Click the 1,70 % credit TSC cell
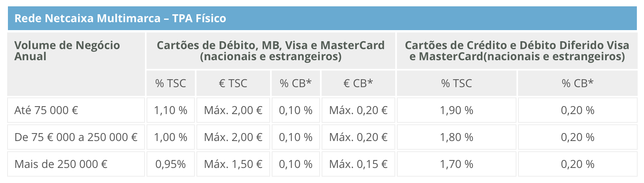 [x=456, y=164]
